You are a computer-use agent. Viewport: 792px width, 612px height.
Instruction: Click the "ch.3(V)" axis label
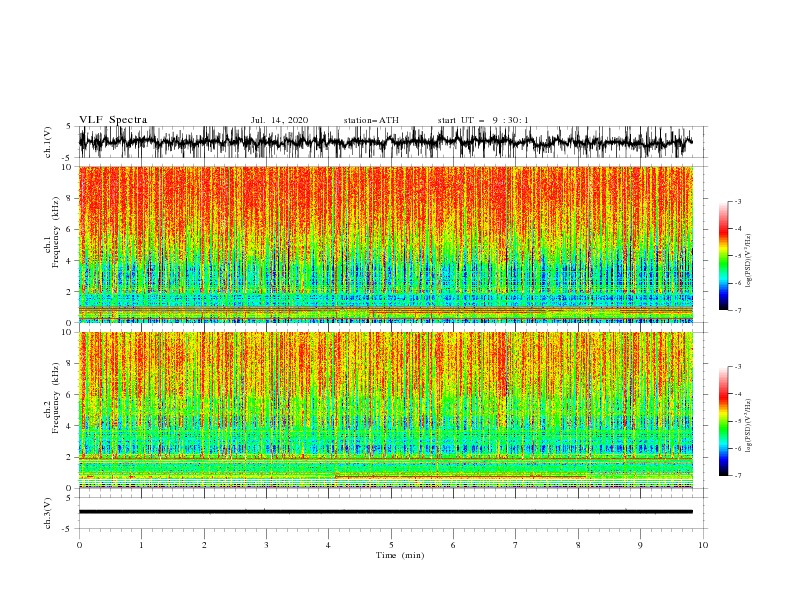coord(48,513)
